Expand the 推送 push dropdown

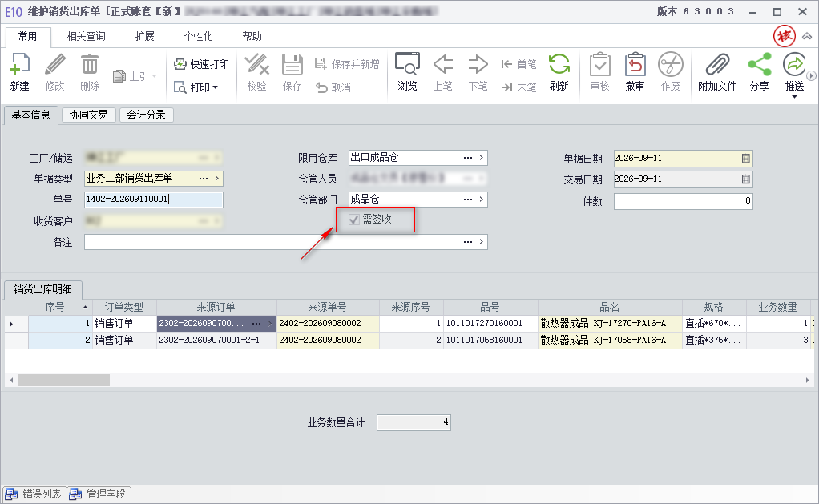tap(794, 97)
